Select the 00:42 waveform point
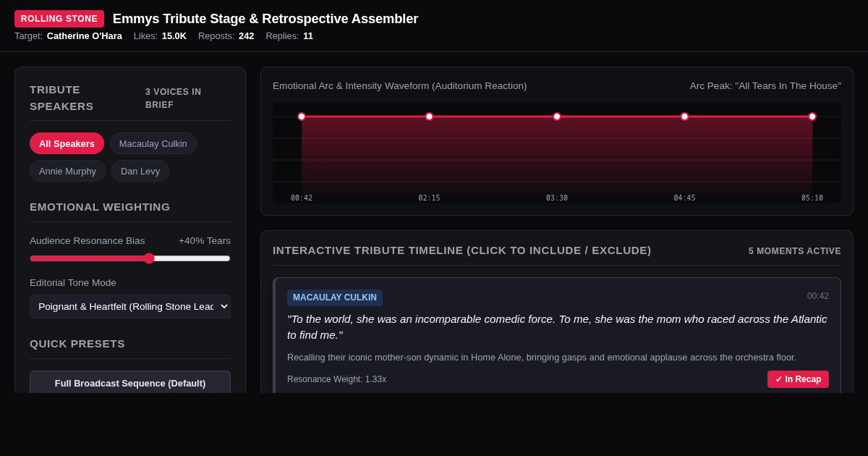 click(302, 117)
